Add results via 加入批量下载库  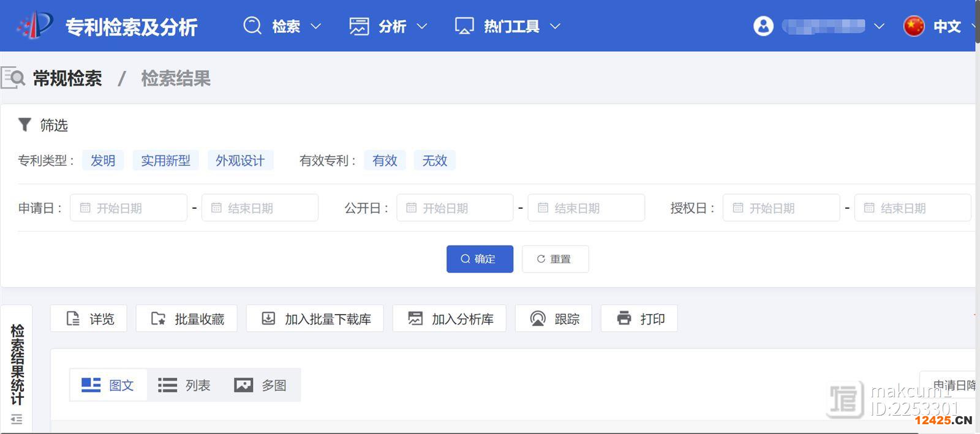click(315, 319)
